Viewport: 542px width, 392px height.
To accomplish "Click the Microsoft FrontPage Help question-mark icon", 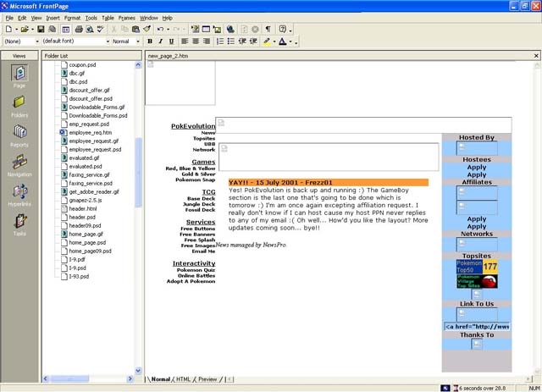I will 282,30.
